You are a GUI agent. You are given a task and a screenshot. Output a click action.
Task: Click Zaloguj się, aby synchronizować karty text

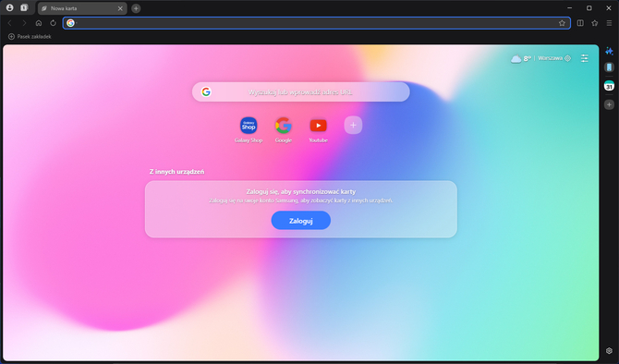coord(301,191)
